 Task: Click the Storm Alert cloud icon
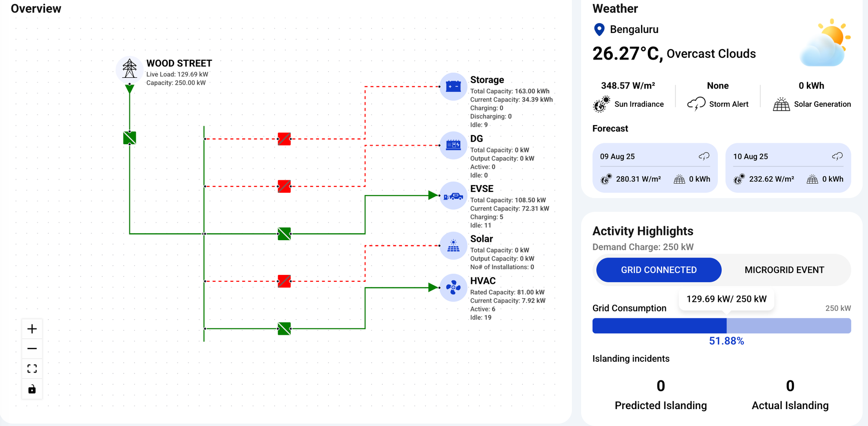tap(696, 104)
